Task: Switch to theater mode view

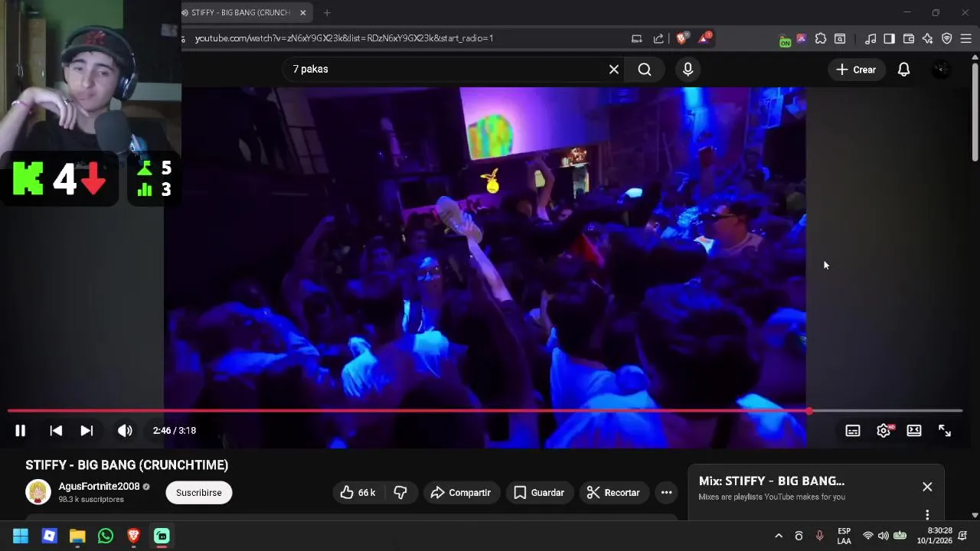Action: pyautogui.click(x=914, y=431)
